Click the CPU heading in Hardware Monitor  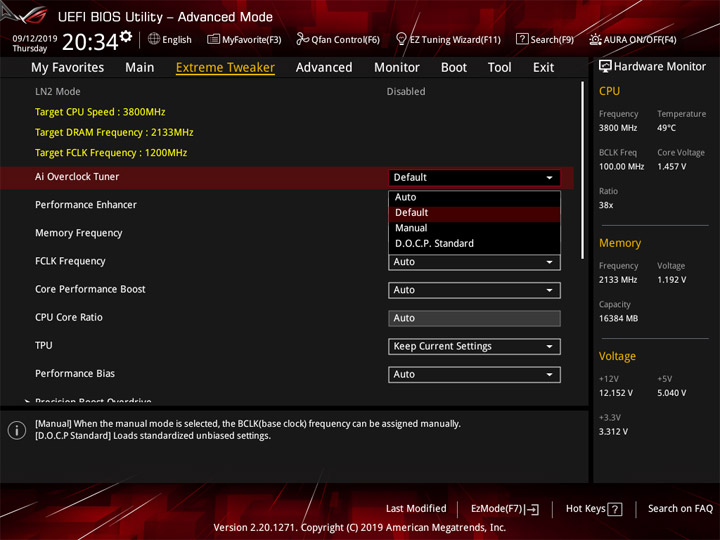pos(609,91)
